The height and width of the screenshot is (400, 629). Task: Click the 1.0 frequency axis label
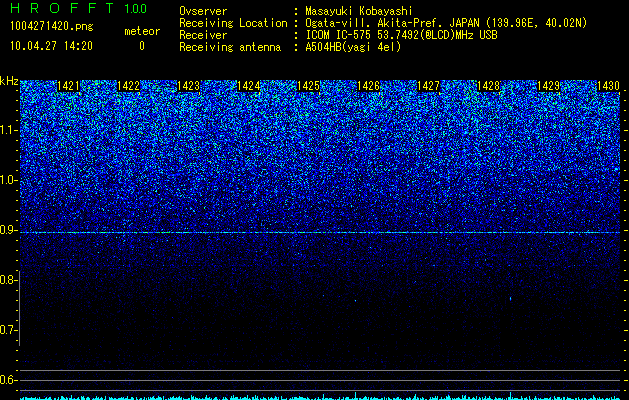tap(8, 180)
